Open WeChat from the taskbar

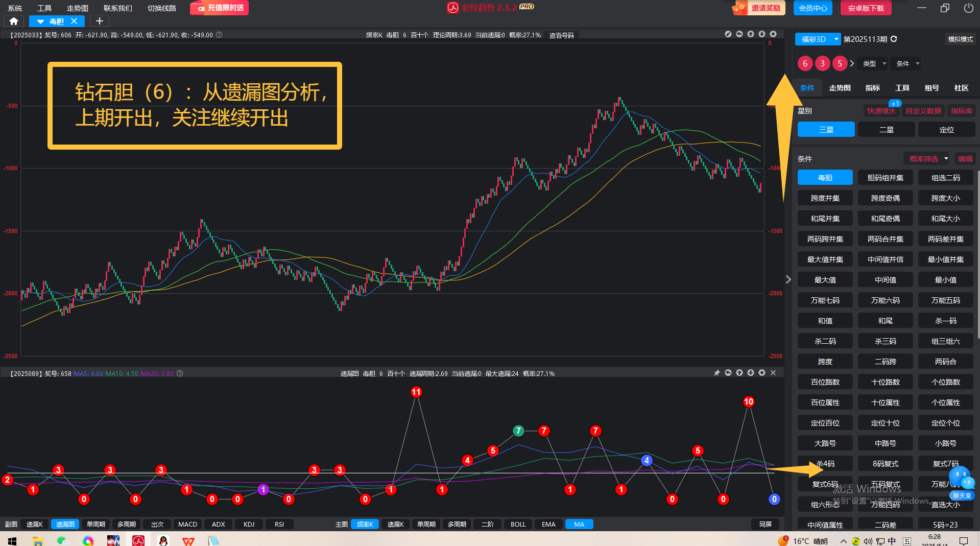[x=62, y=540]
